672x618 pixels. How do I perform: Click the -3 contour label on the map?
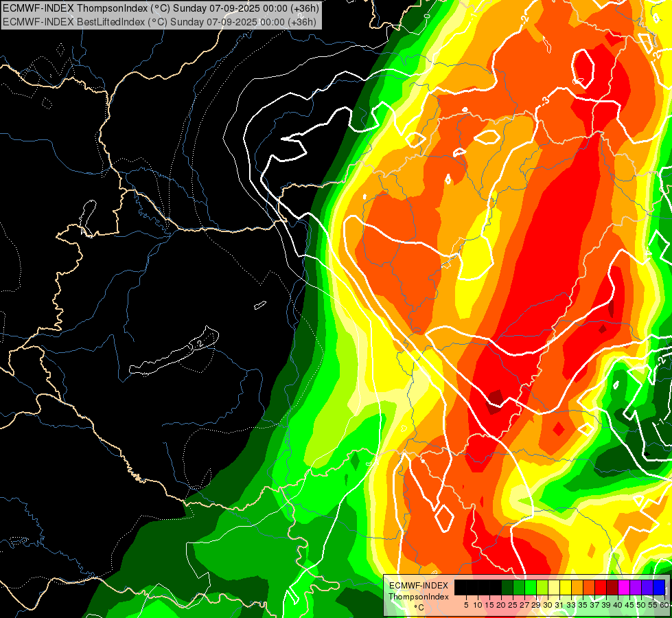click(x=545, y=101)
